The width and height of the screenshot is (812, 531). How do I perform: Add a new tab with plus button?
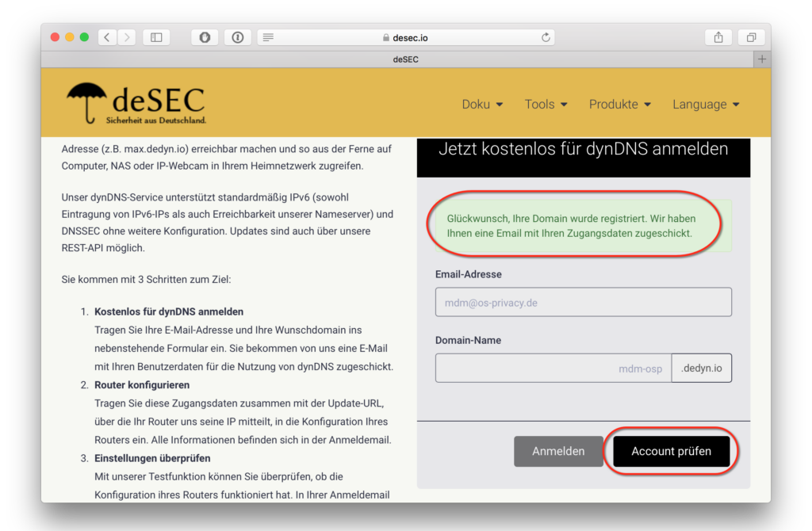coord(762,59)
